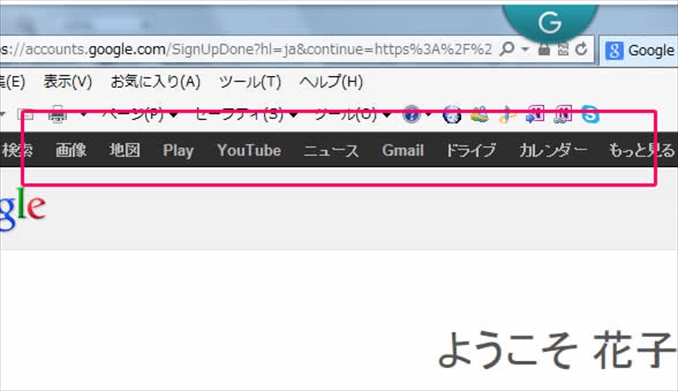Click the blue help question mark icon
The width and height of the screenshot is (678, 391).
[411, 115]
